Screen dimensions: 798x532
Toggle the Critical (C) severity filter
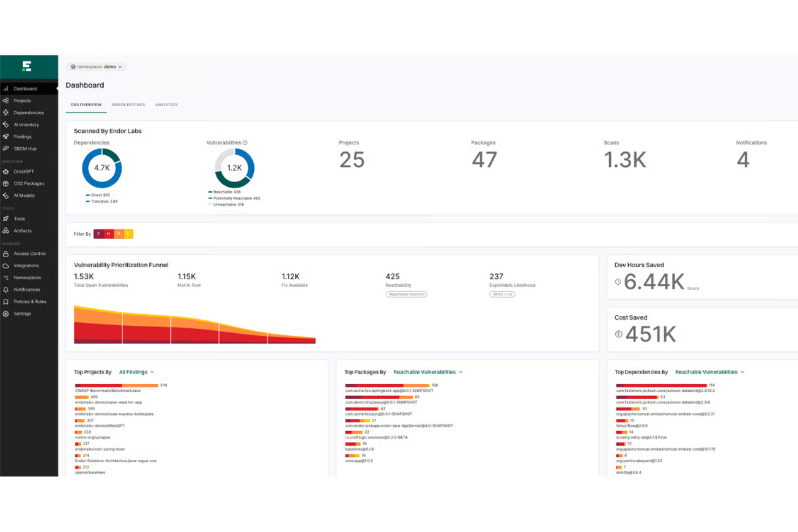coord(99,234)
